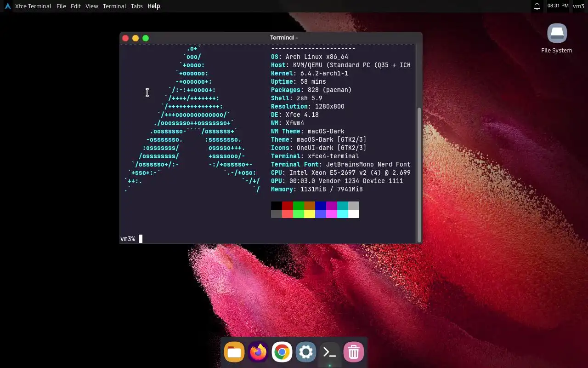Click the "Kernel: 6.4.2-arch1-1" line

pos(310,74)
